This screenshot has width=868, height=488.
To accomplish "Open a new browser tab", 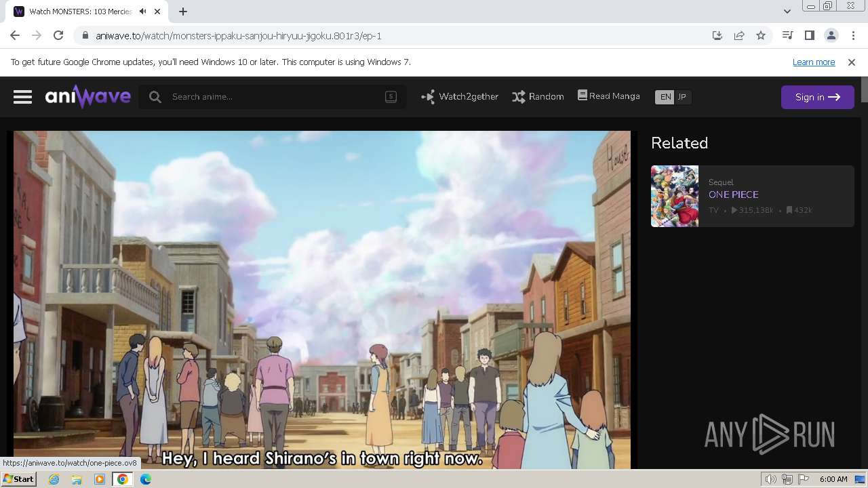I will (x=183, y=12).
